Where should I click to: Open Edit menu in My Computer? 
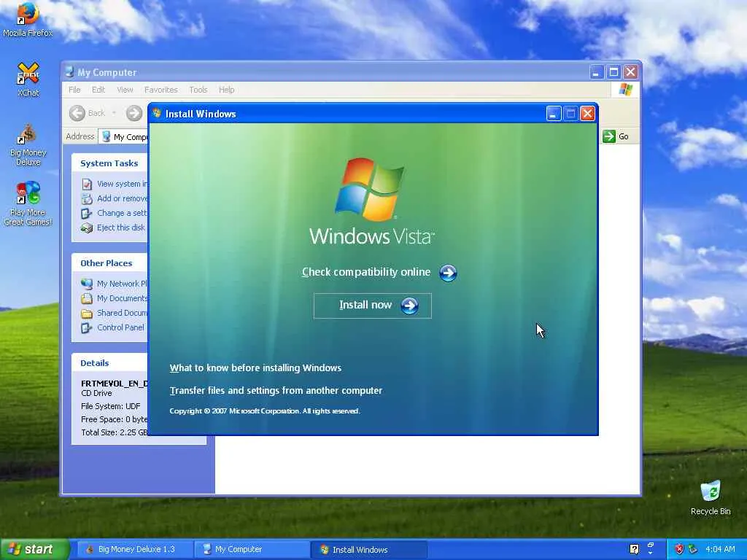coord(98,90)
